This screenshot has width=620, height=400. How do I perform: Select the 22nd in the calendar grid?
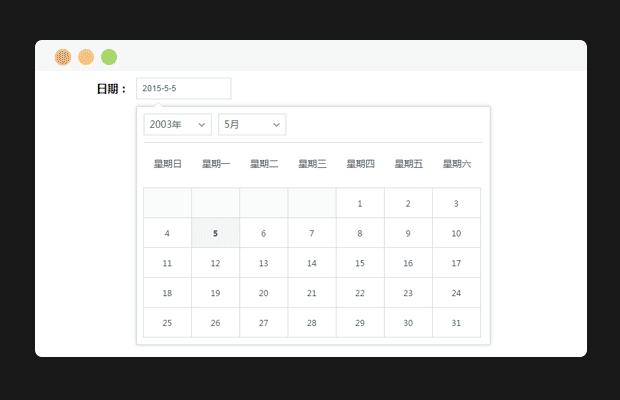pos(360,293)
